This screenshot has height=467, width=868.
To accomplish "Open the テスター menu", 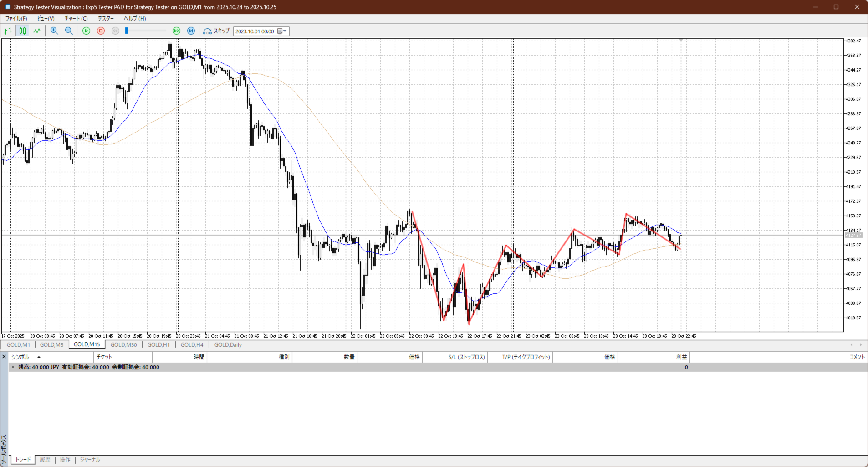I will click(x=106, y=19).
